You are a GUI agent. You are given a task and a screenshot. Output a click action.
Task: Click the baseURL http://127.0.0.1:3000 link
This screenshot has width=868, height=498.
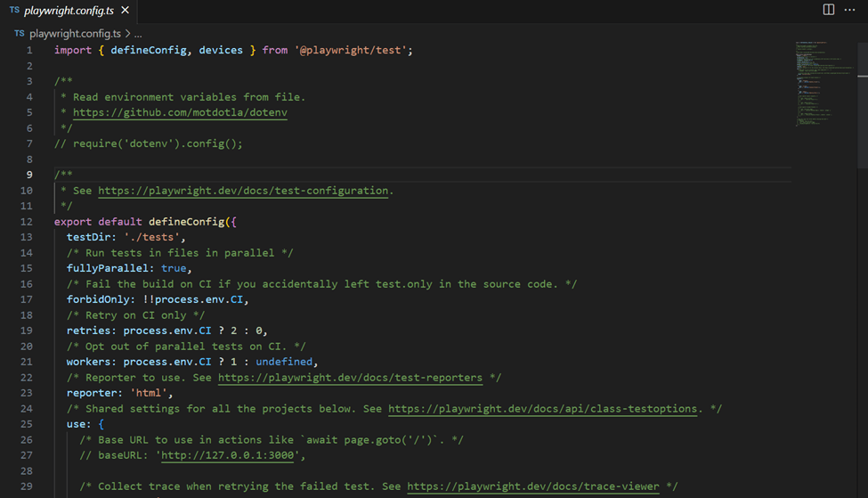coord(230,456)
